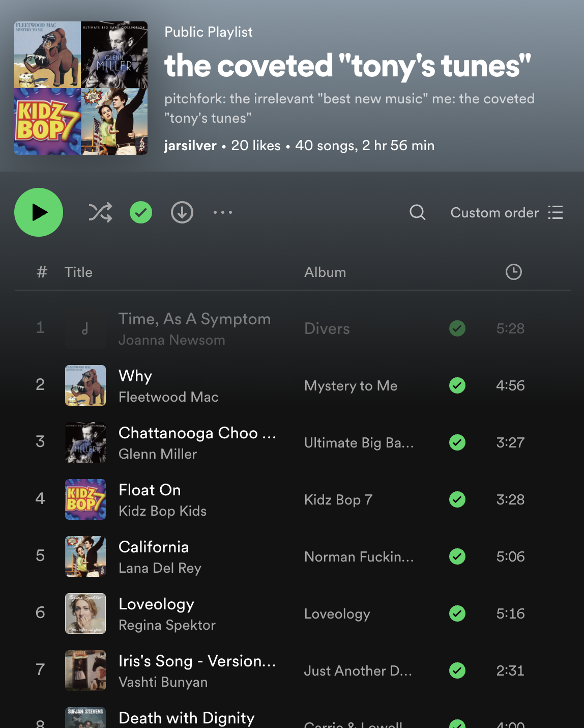Click the 3:27 duration of Chattanooga Choo
Screen dimensions: 584x728
510,442
